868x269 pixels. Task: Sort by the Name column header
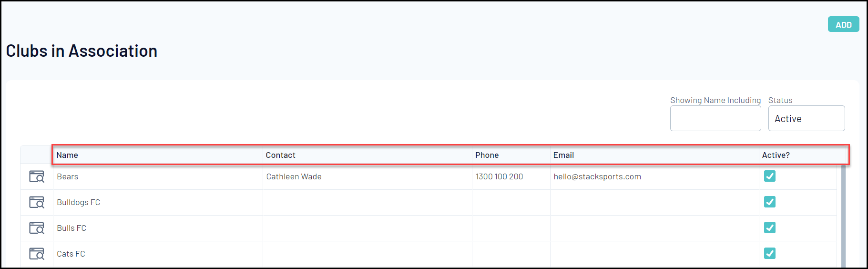[x=67, y=155]
